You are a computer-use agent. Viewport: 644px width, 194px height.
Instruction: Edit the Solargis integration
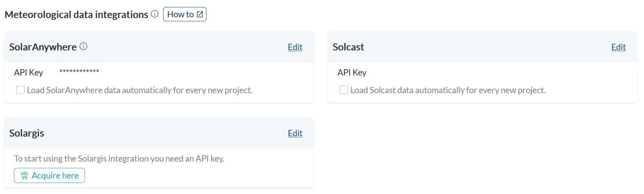tap(295, 133)
